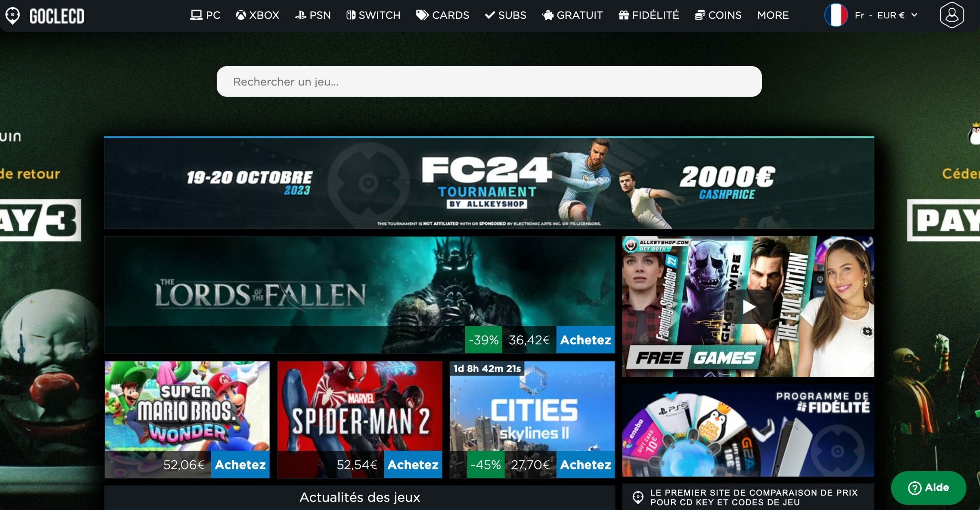Click the French flag icon
Viewport: 980px width, 510px height.
pos(836,15)
